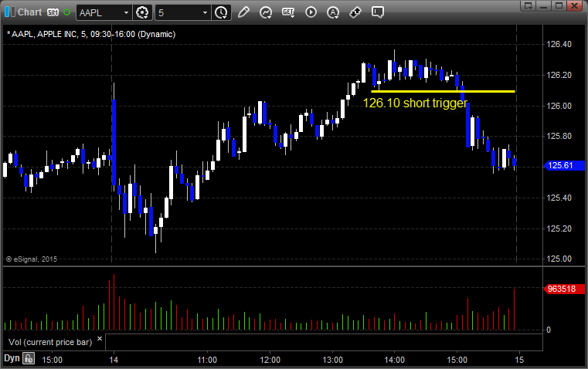Click the blue 125.61 current price tag
The image size is (588, 369).
click(564, 165)
